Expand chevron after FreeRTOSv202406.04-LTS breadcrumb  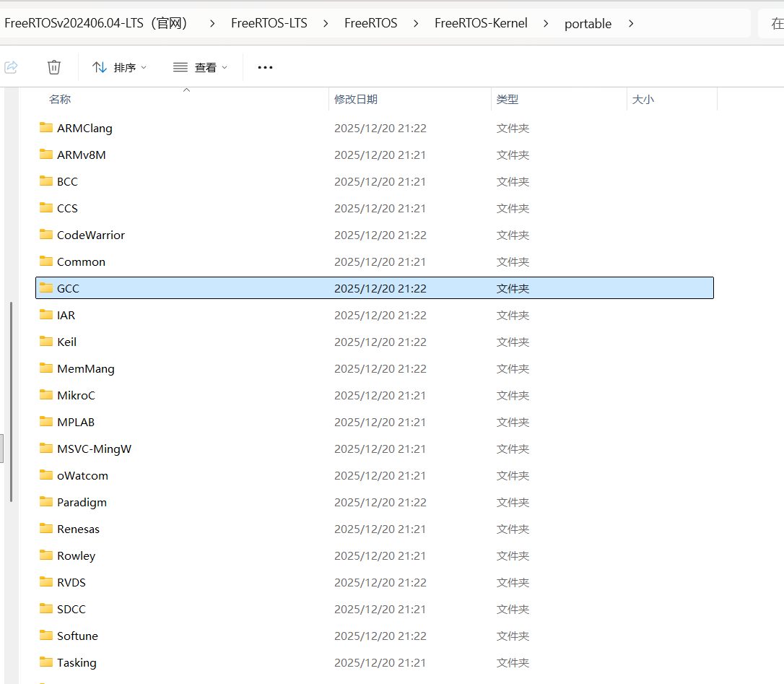[x=212, y=24]
